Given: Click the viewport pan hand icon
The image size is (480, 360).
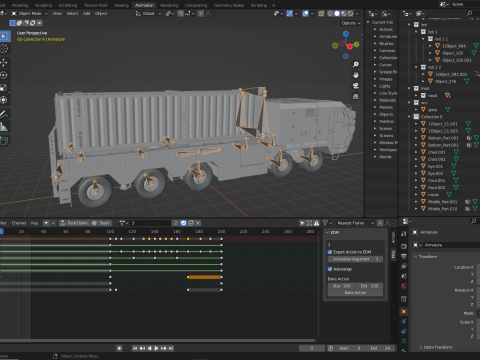Looking at the screenshot, I should tap(356, 75).
